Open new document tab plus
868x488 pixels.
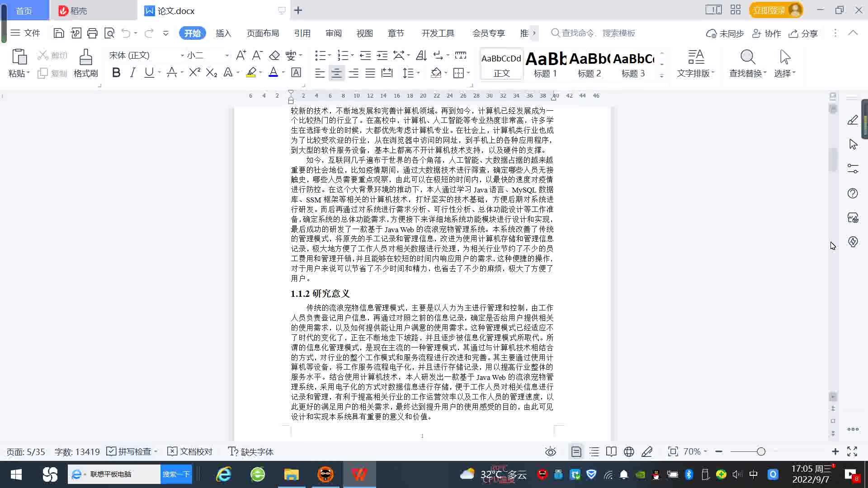click(298, 10)
